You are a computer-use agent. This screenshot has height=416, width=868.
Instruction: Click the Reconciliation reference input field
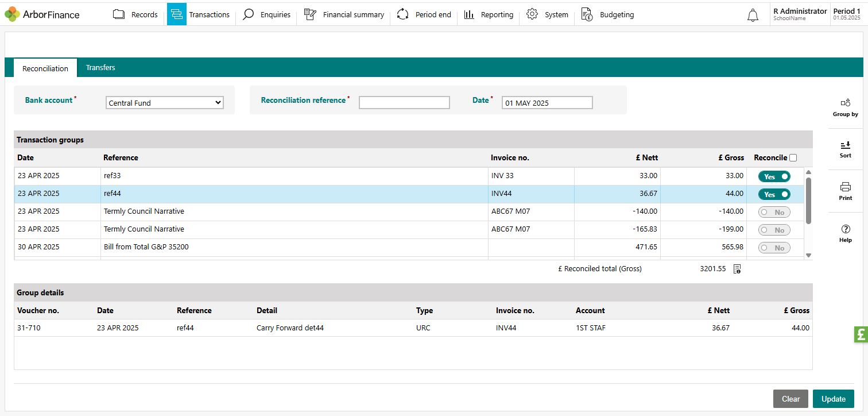pos(404,103)
